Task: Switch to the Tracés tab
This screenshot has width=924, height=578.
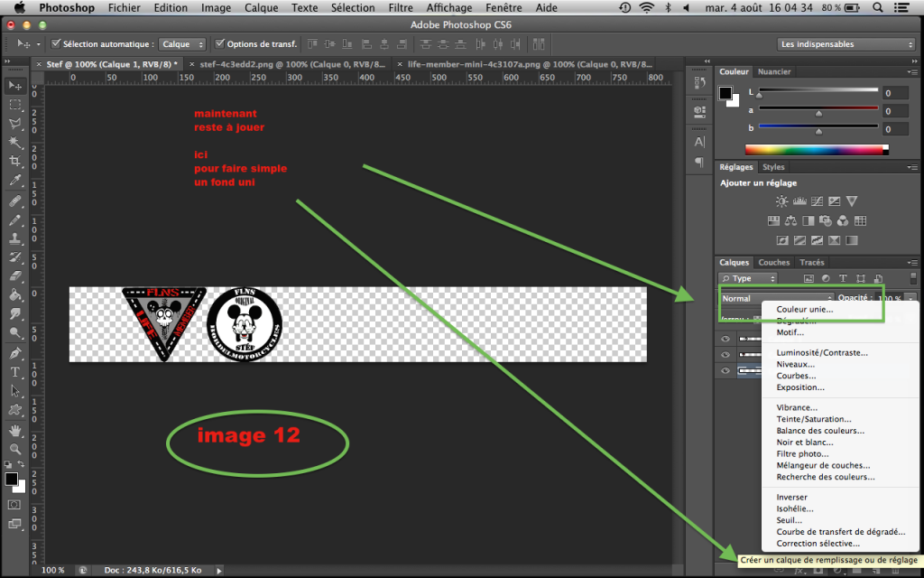Action: click(811, 263)
